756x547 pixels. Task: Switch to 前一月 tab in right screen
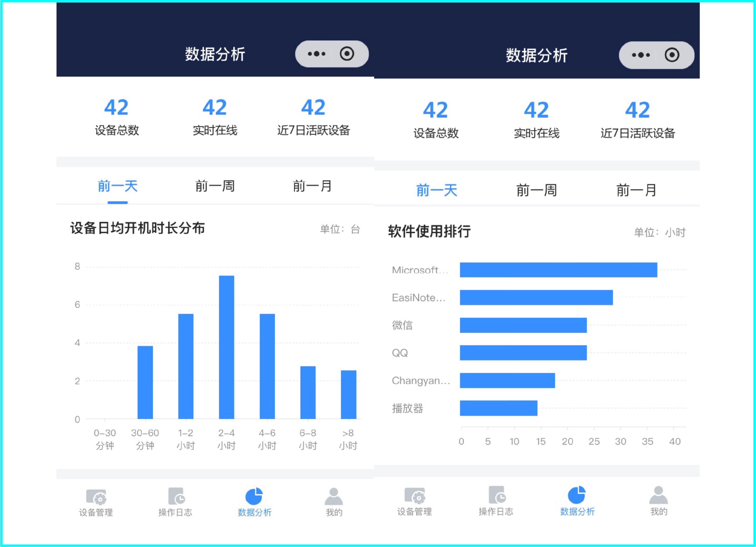point(636,190)
